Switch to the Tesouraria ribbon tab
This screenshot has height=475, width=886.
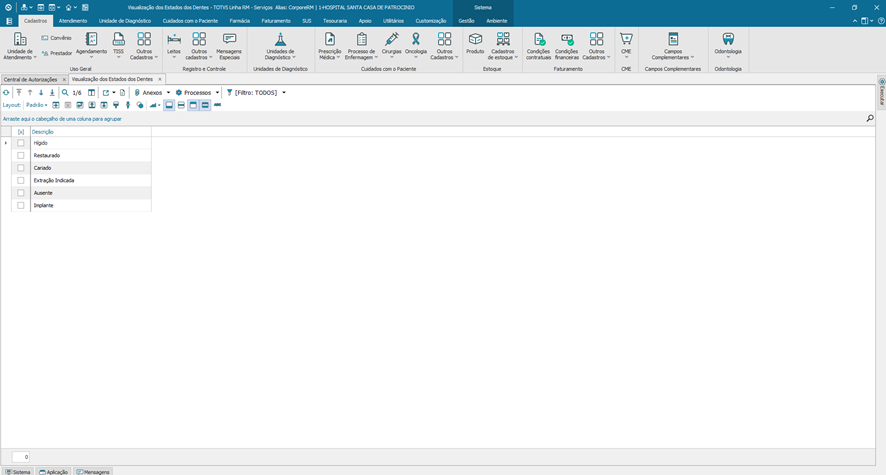335,21
